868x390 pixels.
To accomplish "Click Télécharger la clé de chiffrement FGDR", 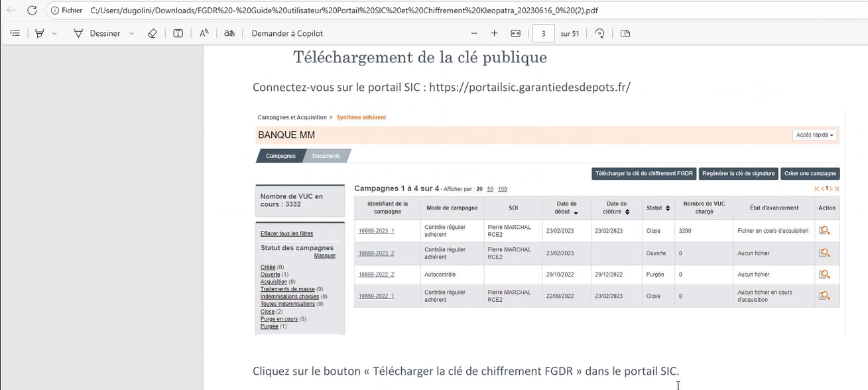I will click(643, 174).
